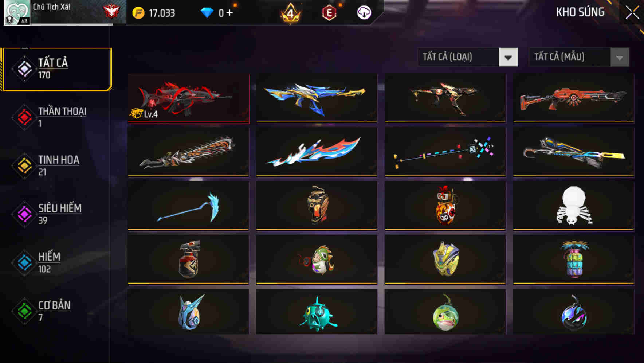Click the red E badge icon
This screenshot has width=644, height=363.
pos(329,13)
